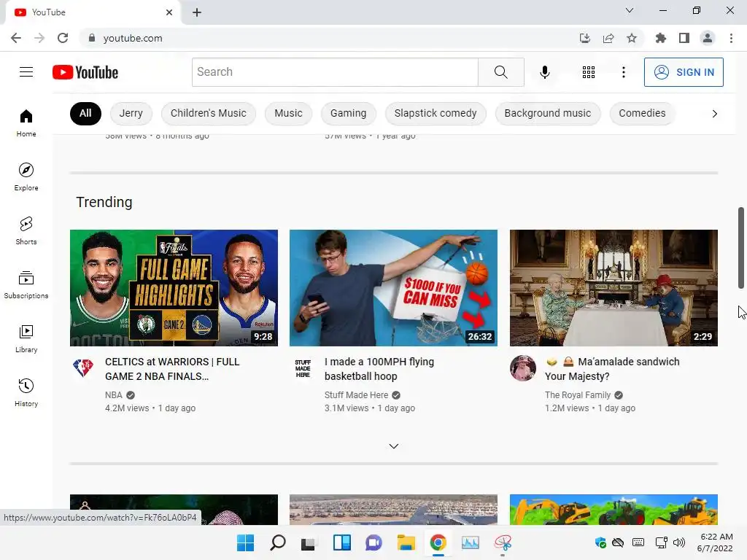Select the Music filter chip

point(288,113)
